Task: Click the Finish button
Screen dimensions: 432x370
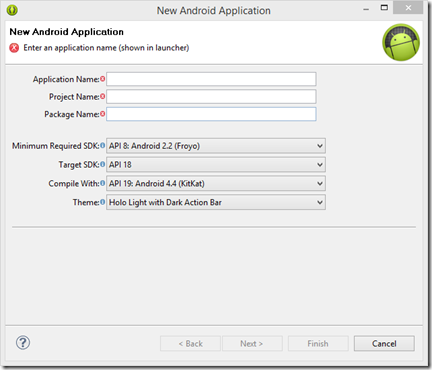Action: click(318, 343)
